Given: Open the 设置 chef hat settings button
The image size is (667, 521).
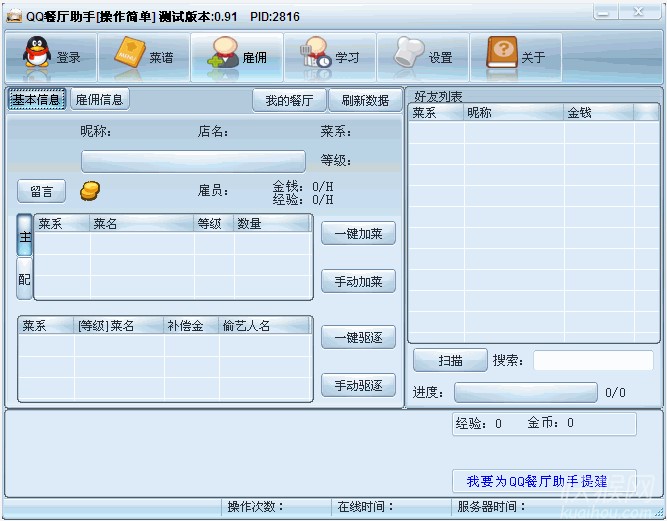Looking at the screenshot, I should pos(423,57).
